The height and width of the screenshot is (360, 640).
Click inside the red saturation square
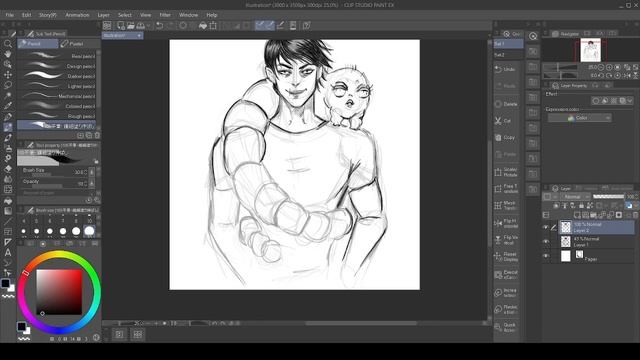click(x=59, y=292)
